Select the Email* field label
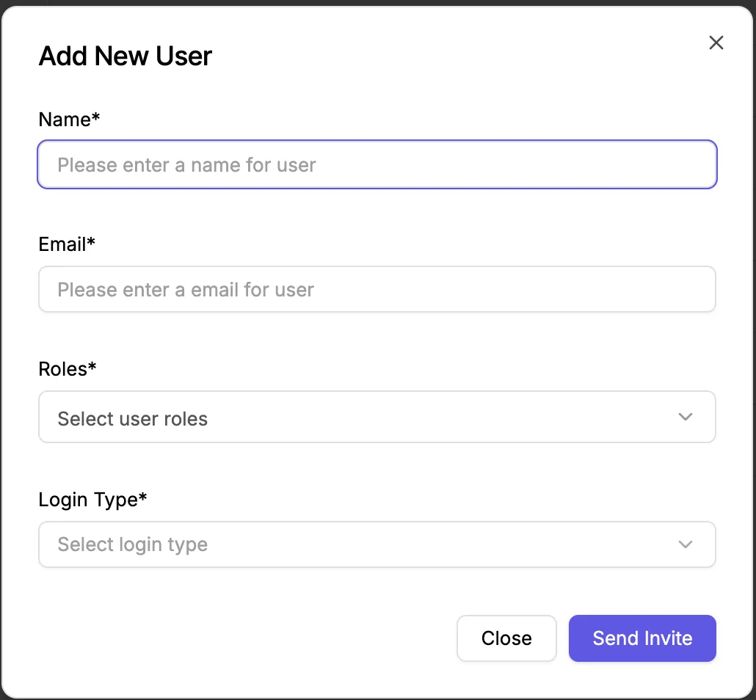This screenshot has height=700, width=756. click(67, 244)
